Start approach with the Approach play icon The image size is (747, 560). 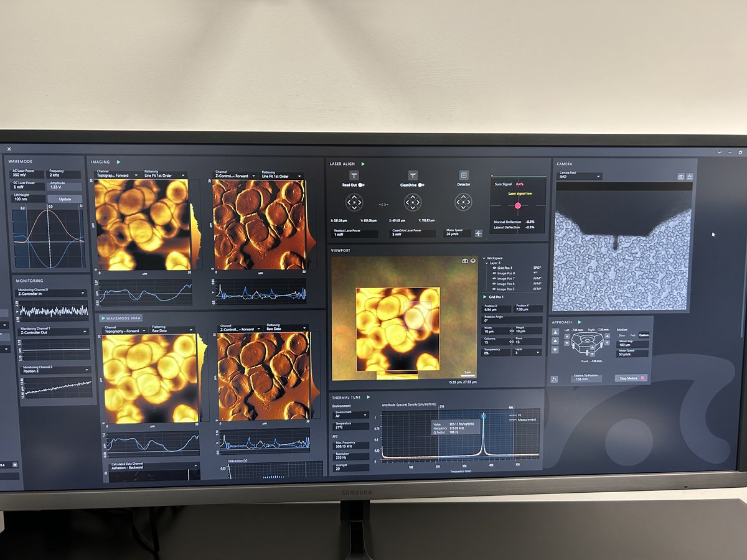[580, 322]
